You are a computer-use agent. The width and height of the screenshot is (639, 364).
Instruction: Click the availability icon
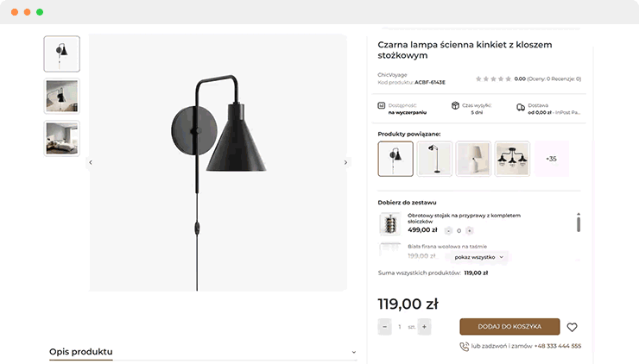tap(382, 106)
